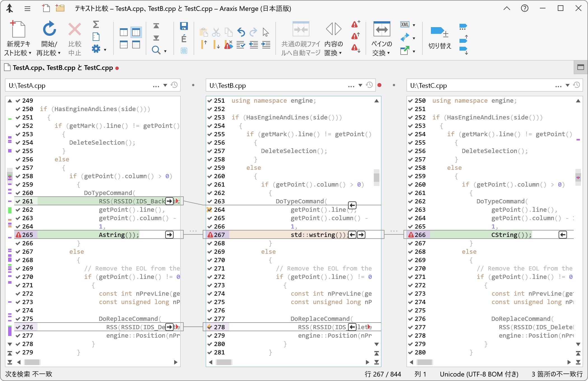Expand the 内容の置換 dropdown
The height and width of the screenshot is (381, 588).
[x=340, y=53]
